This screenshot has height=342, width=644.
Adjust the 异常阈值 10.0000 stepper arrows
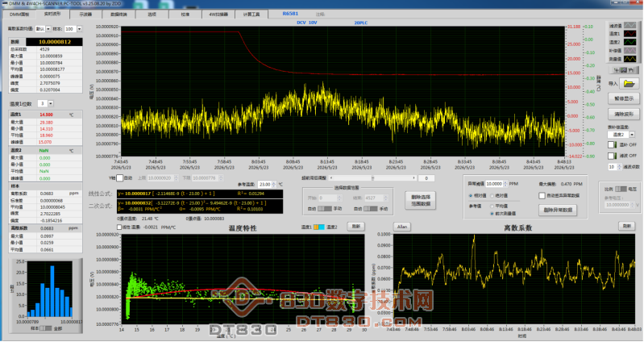point(505,184)
